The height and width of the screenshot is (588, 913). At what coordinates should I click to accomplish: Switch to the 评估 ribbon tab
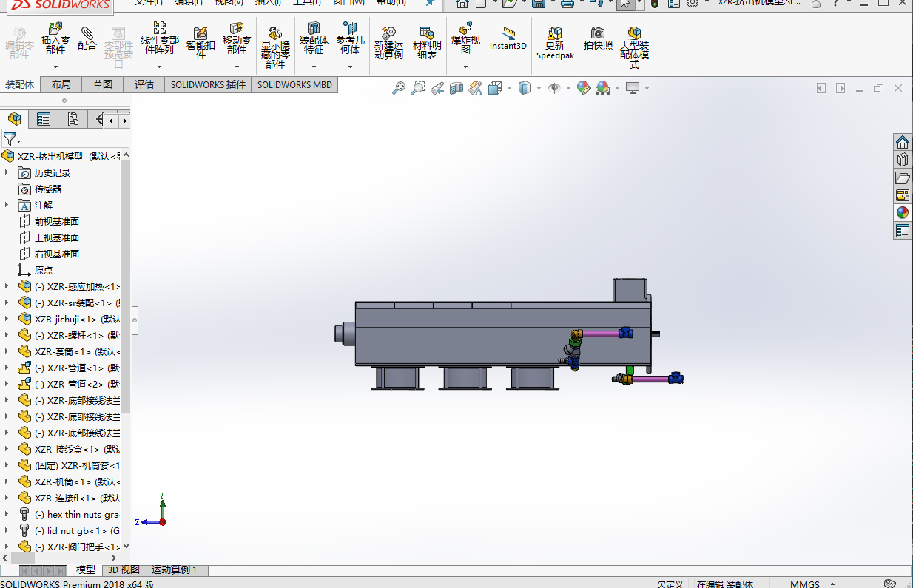pos(144,84)
